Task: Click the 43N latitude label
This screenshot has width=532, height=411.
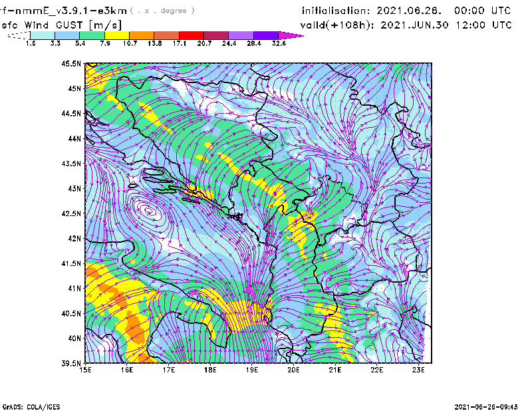Action: click(x=74, y=188)
